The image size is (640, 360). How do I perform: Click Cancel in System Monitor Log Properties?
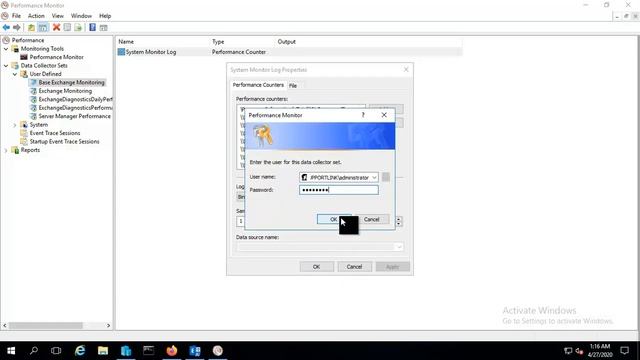pyautogui.click(x=354, y=267)
